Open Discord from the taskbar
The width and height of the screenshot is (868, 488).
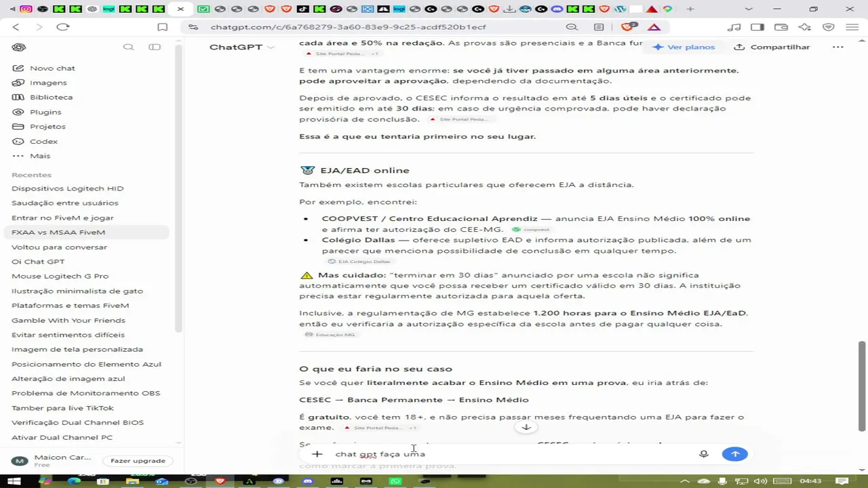tap(308, 481)
